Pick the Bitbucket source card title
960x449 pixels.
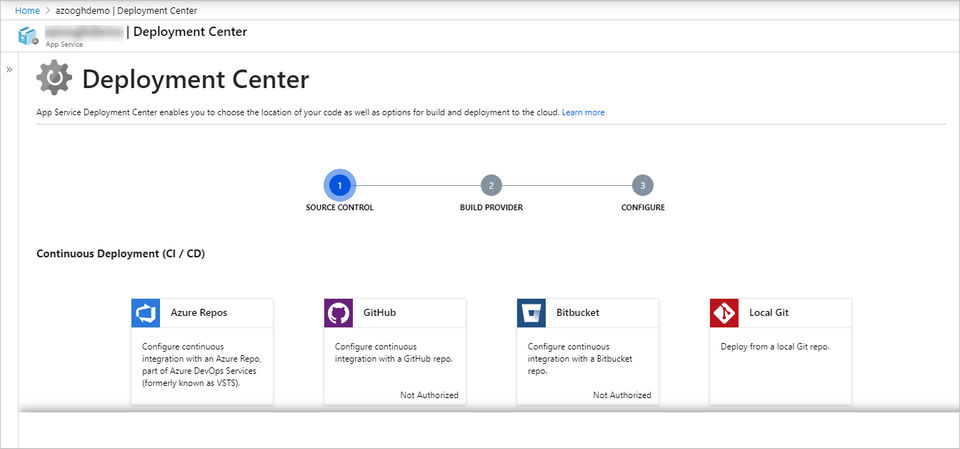[578, 313]
